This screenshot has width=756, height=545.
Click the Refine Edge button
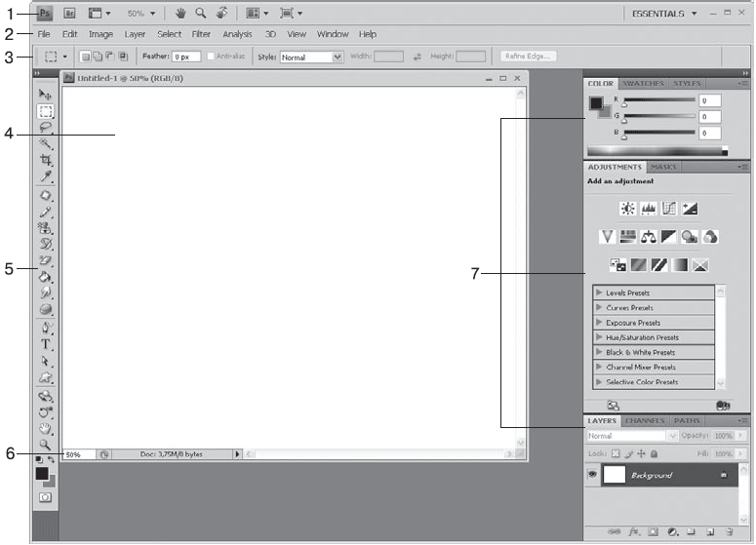tap(528, 57)
